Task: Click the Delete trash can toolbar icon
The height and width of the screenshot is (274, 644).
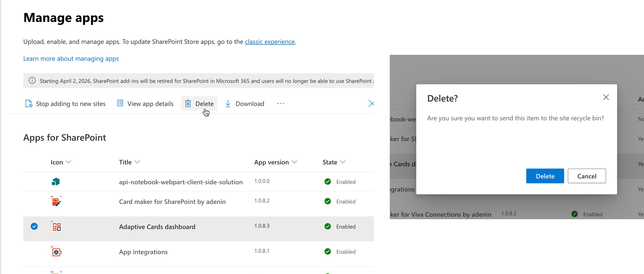Action: coord(188,103)
